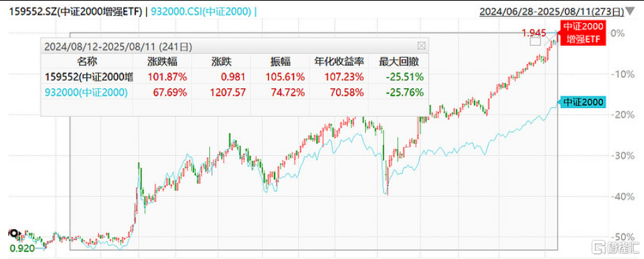The image size is (644, 259).
Task: Click the 涨跌幅 column header
Action: [163, 61]
